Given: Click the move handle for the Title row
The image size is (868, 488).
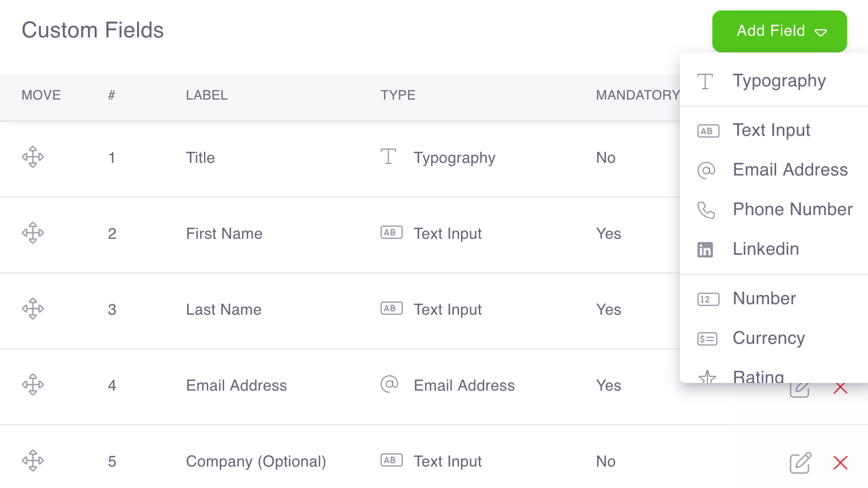Looking at the screenshot, I should pyautogui.click(x=32, y=157).
